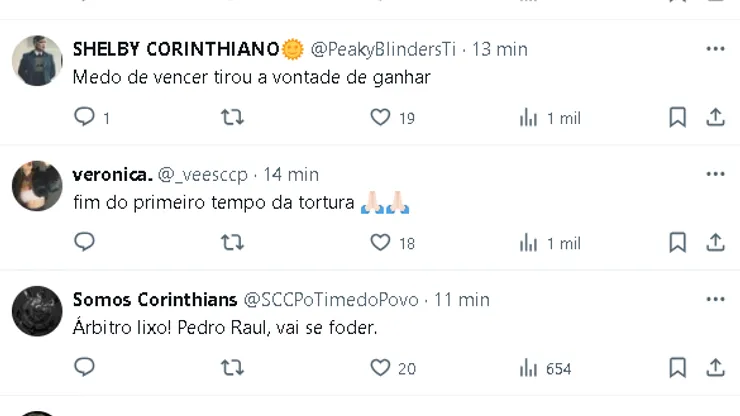View the 654 views count of Somos Corinthians
The height and width of the screenshot is (416, 740).
tap(546, 368)
